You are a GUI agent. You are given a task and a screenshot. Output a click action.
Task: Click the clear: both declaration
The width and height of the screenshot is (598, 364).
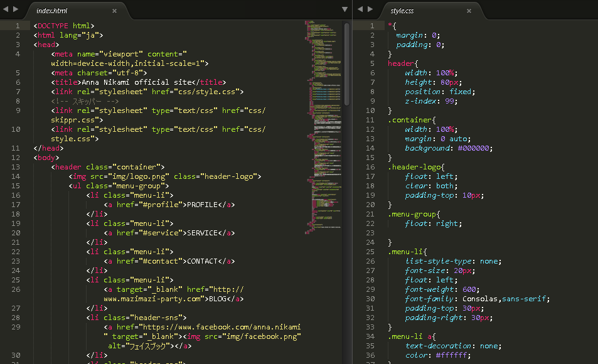coord(431,186)
